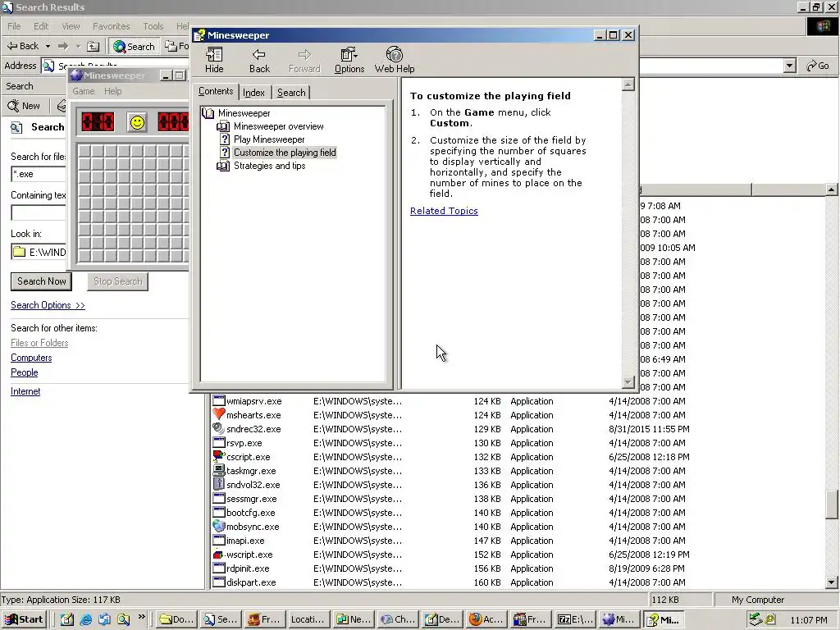Viewport: 840px width, 630px height.
Task: Click the Look in E:\WIND combo box
Action: pos(39,252)
